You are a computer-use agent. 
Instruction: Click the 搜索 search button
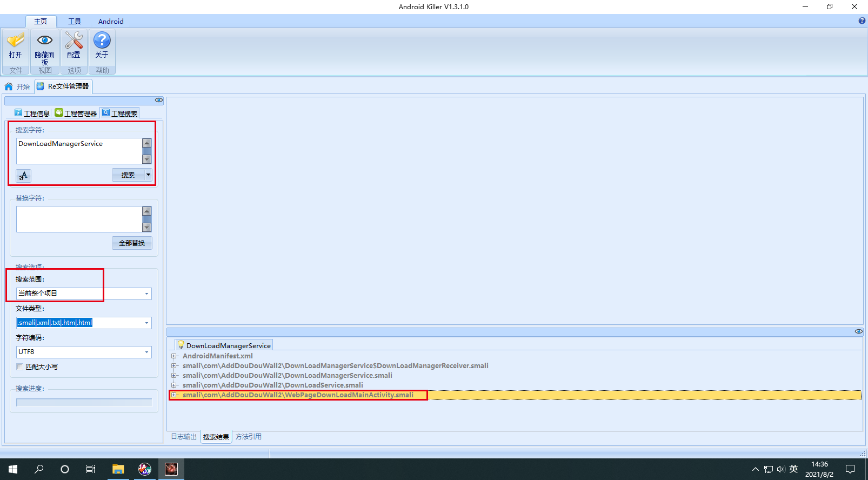128,175
